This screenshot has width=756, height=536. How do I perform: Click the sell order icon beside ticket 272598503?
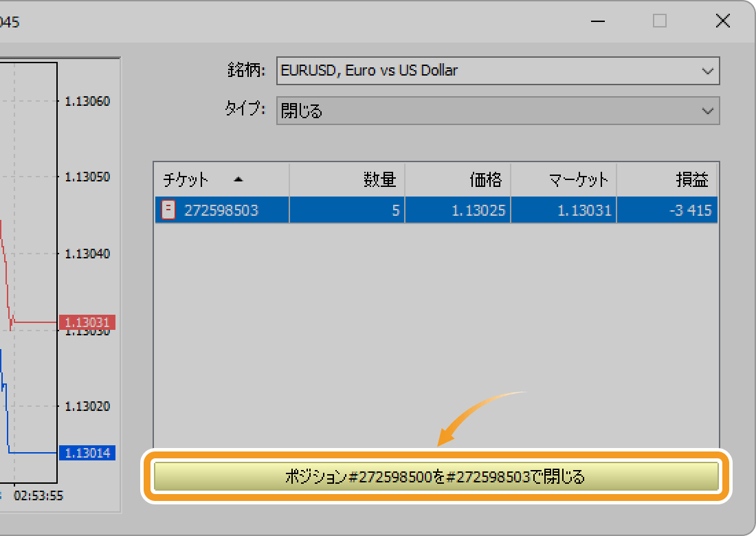pos(168,210)
